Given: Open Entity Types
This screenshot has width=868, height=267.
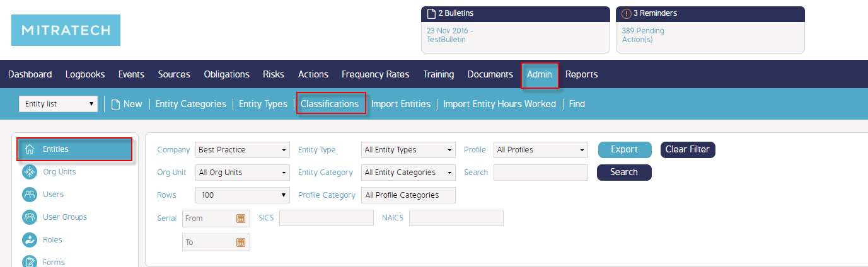Looking at the screenshot, I should [x=263, y=104].
